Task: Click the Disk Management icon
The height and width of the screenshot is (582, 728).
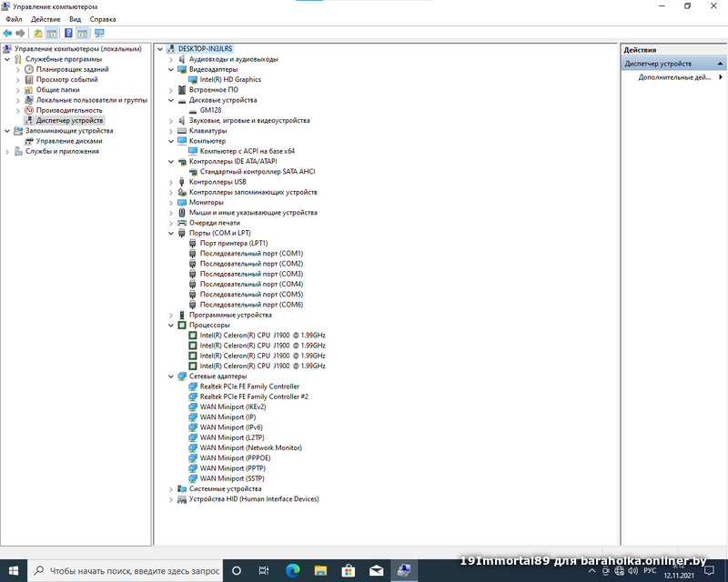Action: click(29, 141)
